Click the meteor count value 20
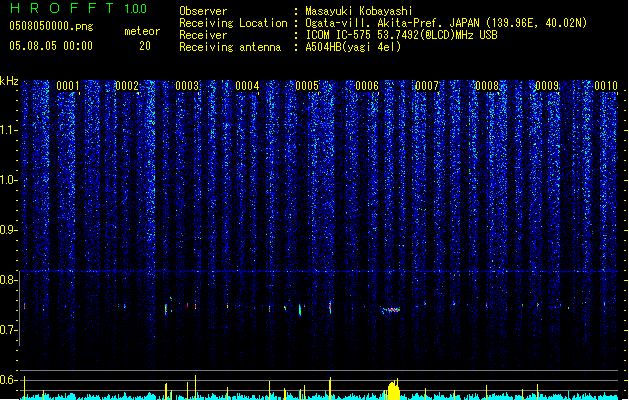 coord(145,46)
